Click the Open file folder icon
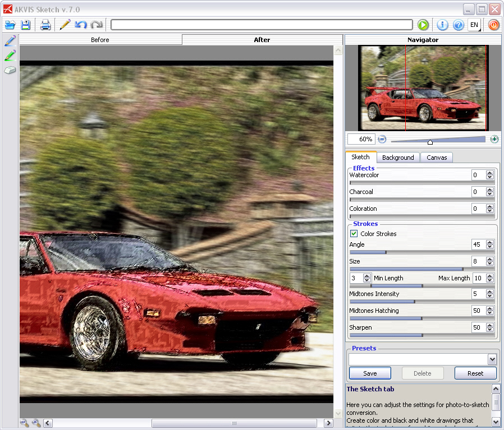The image size is (504, 430). tap(10, 25)
